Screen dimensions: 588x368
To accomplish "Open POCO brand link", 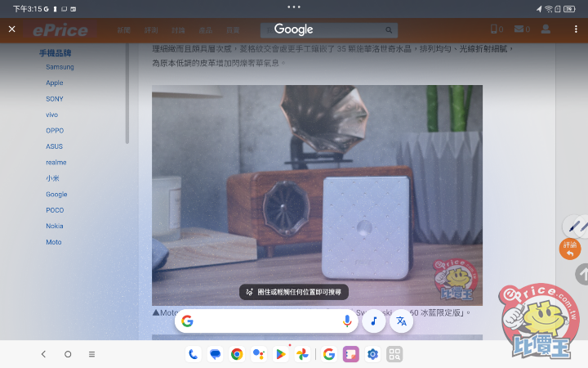I will pyautogui.click(x=55, y=210).
